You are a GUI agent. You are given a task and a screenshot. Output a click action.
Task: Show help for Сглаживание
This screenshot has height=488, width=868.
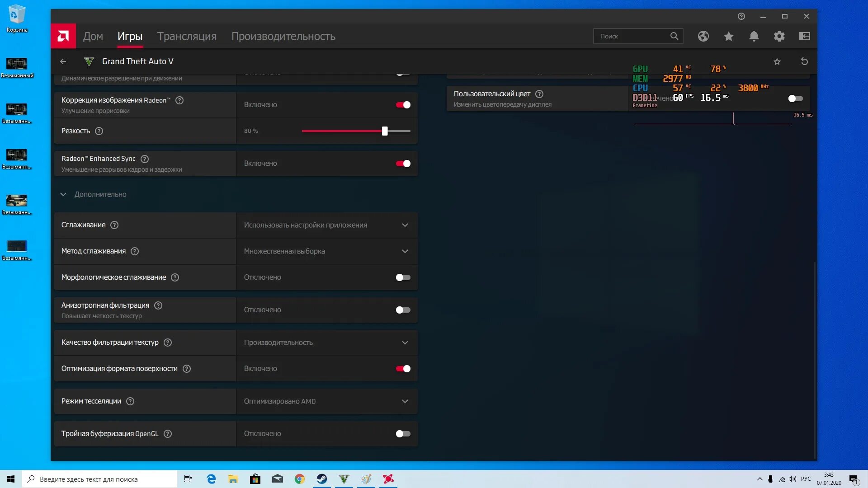pyautogui.click(x=114, y=225)
